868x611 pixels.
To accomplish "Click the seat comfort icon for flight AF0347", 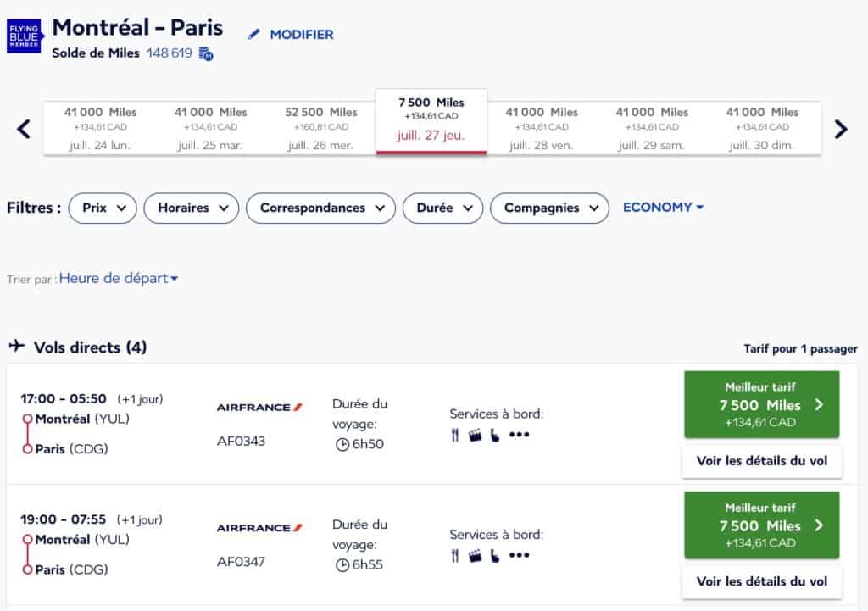I will (x=496, y=556).
